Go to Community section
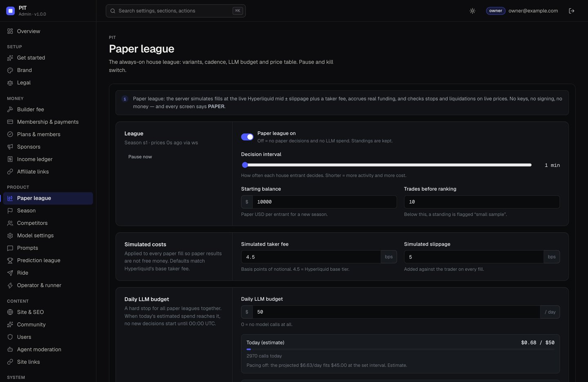Image resolution: width=588 pixels, height=382 pixels. pos(48,325)
